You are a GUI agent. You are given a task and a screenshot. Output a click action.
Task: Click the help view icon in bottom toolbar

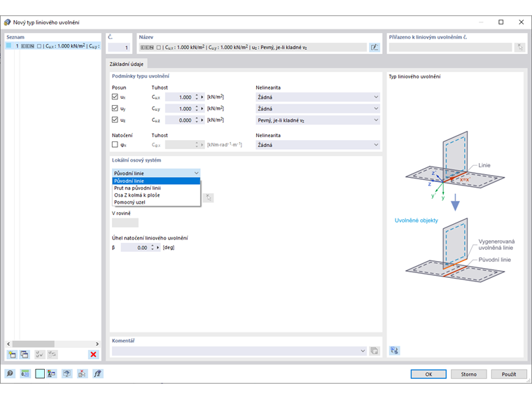coord(66,374)
